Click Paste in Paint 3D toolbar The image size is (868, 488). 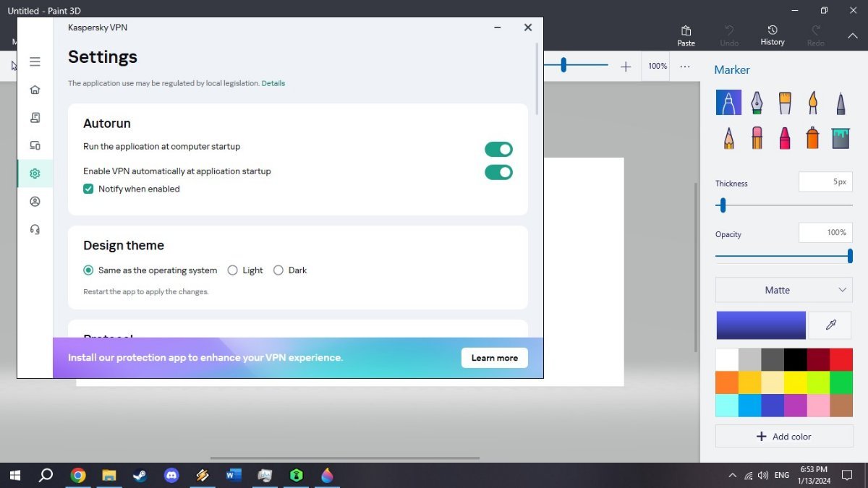coord(686,35)
